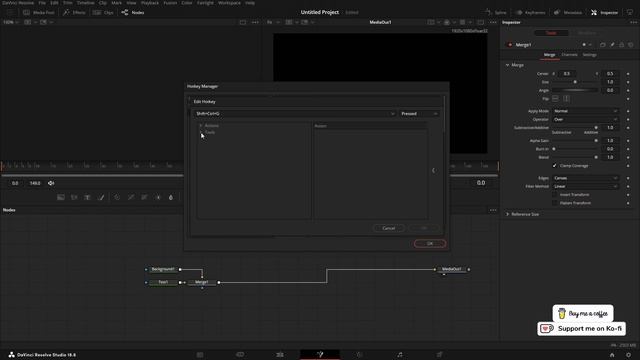
Task: Open the File menu
Action: (42, 3)
